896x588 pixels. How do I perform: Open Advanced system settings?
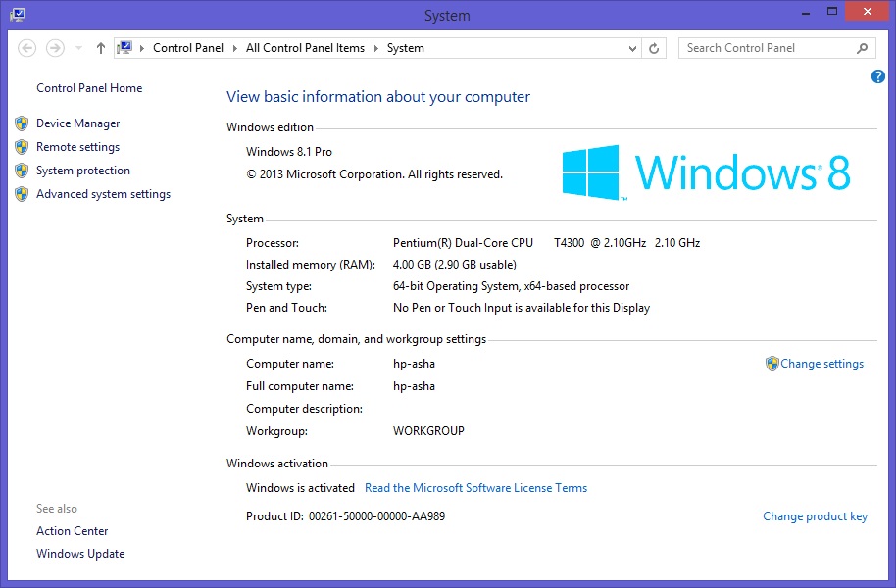[x=104, y=194]
